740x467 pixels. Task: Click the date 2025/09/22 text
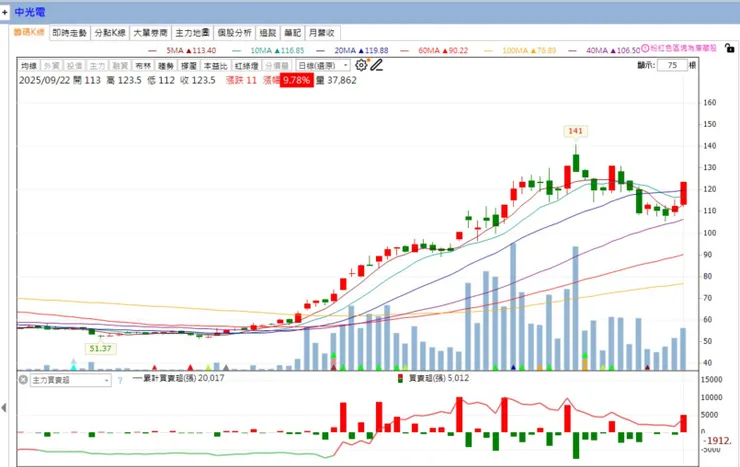coord(44,80)
